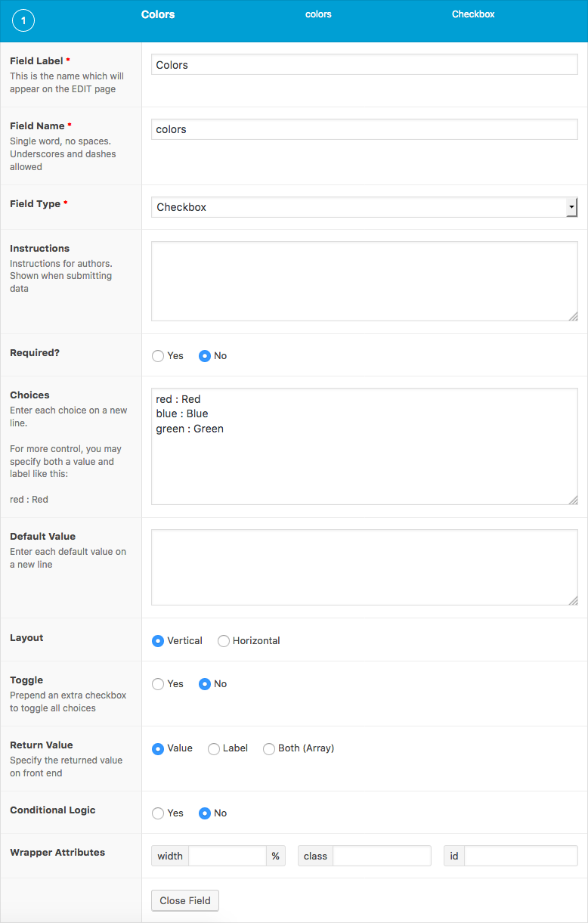This screenshot has height=923, width=588.
Task: Click the Field Label text input
Action: [364, 65]
